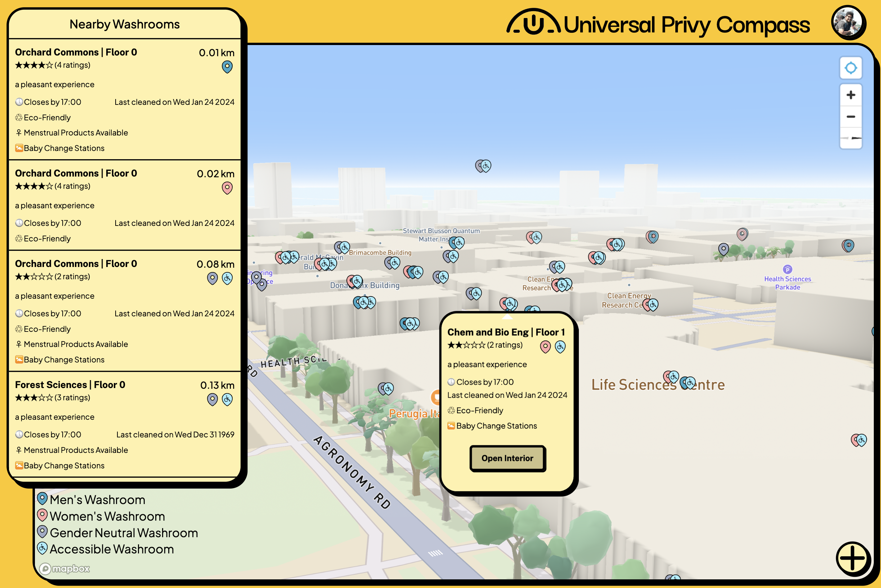Viewport: 881px width, 588px height.
Task: Click the large add washroom plus button
Action: 853,558
